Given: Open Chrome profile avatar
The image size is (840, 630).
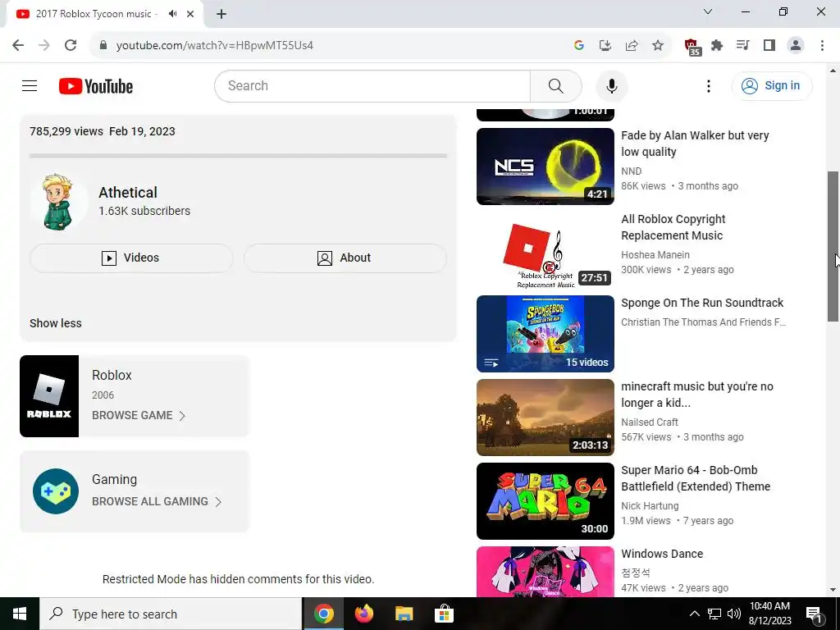Looking at the screenshot, I should tap(796, 45).
